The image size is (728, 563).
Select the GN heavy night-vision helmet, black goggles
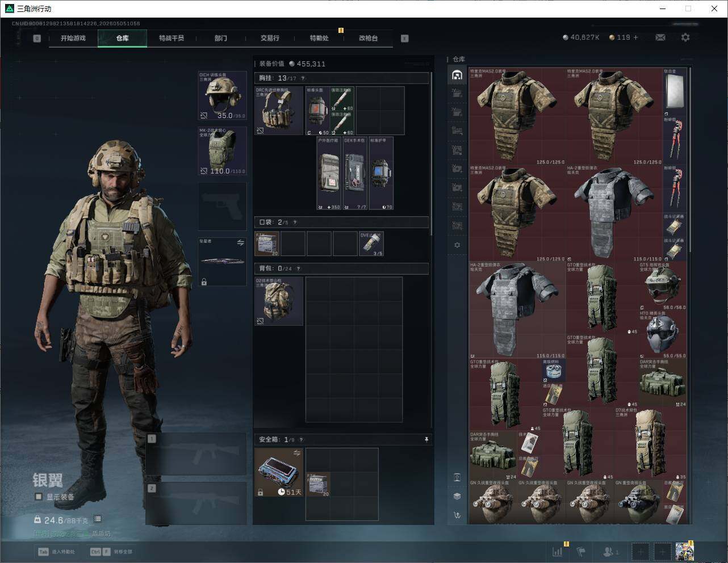pyautogui.click(x=638, y=502)
